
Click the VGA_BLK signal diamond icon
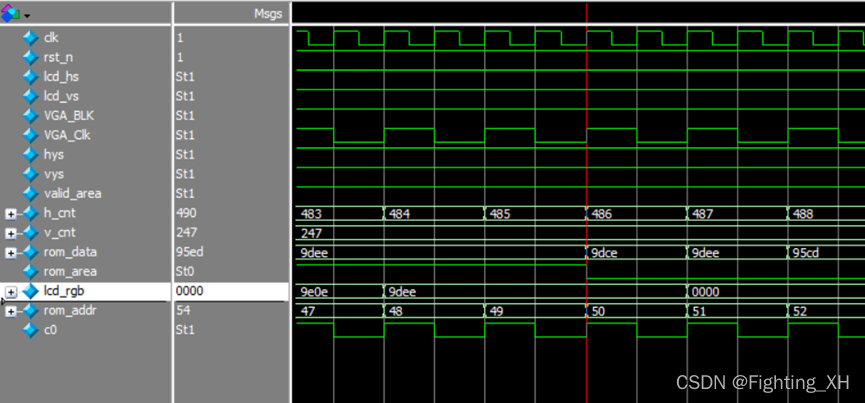(x=30, y=116)
